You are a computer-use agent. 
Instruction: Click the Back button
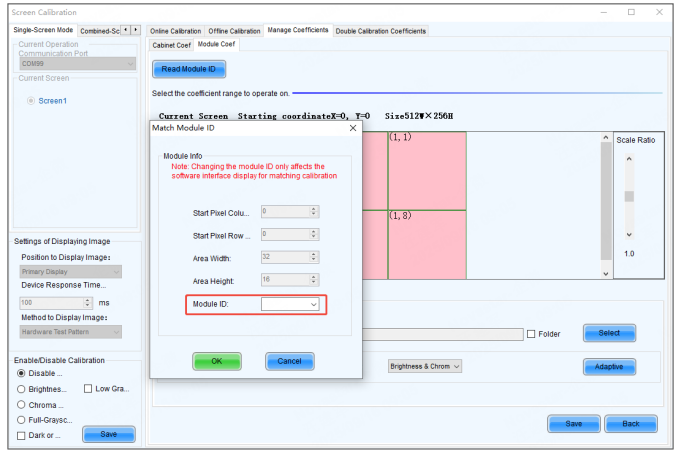pos(631,424)
